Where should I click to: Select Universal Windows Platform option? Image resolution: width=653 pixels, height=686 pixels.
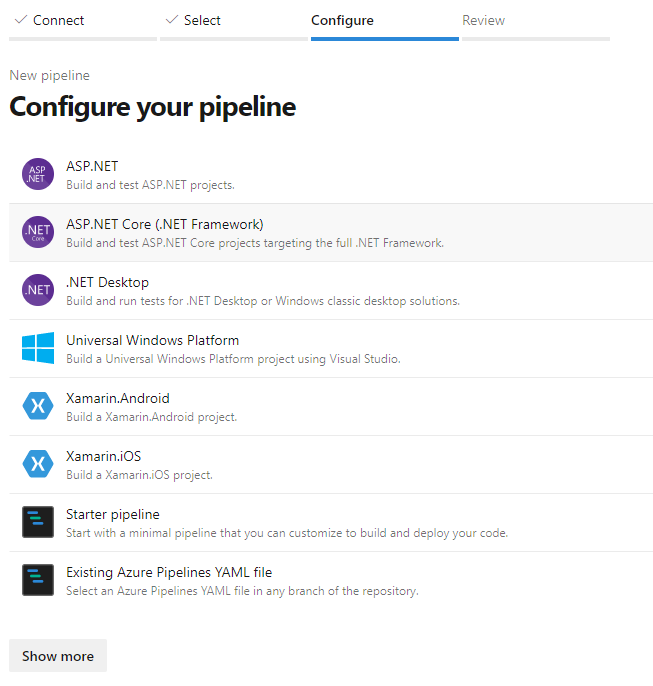point(152,340)
